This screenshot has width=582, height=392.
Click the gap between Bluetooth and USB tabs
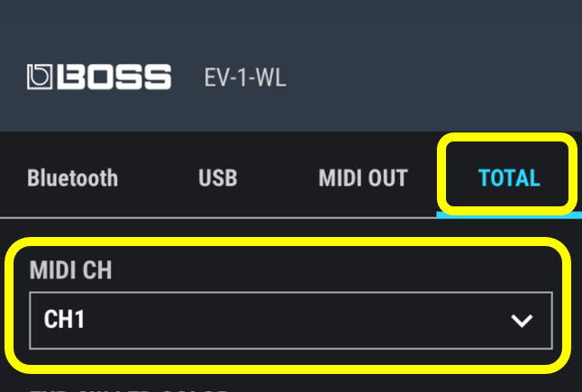click(158, 178)
